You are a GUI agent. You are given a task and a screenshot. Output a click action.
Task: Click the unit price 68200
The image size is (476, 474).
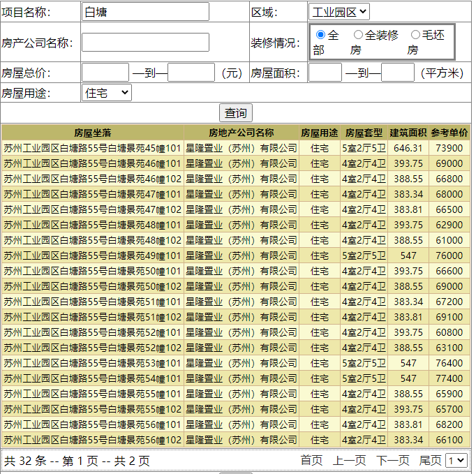[449, 424]
